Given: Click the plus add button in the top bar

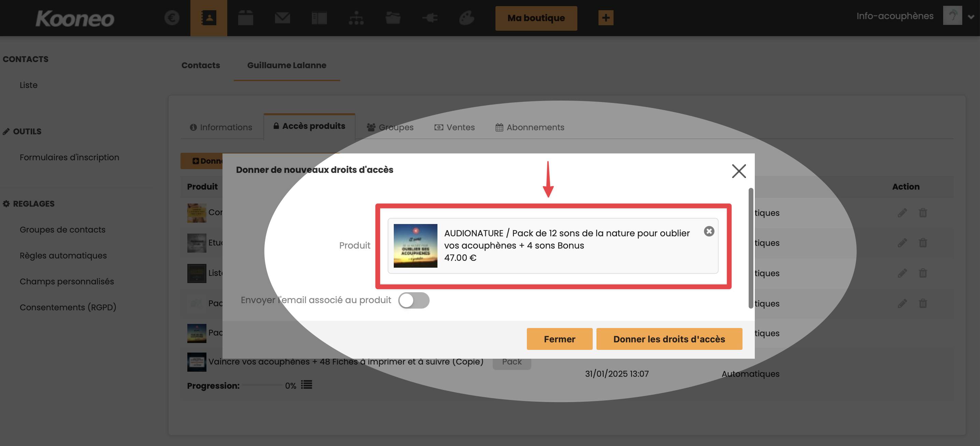Looking at the screenshot, I should [x=606, y=18].
